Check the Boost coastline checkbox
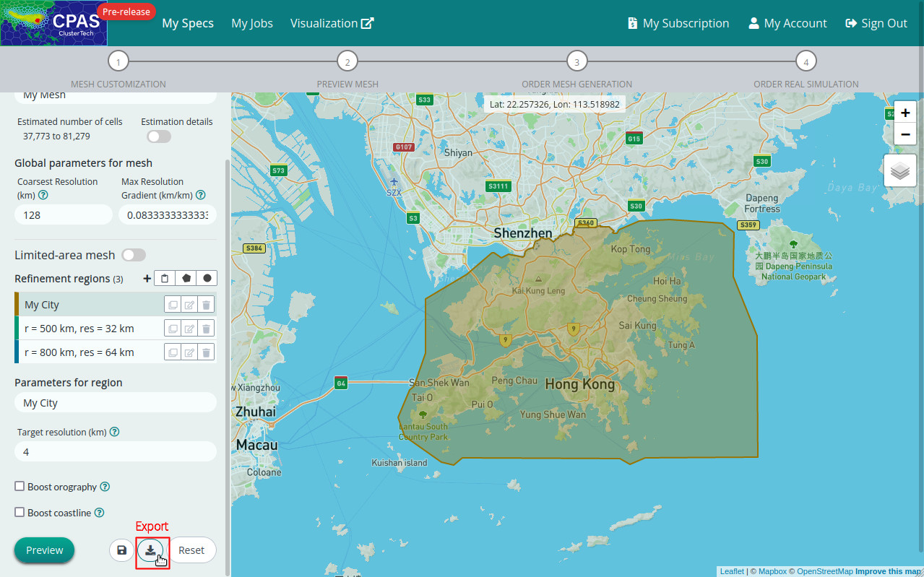This screenshot has height=577, width=924. point(20,512)
